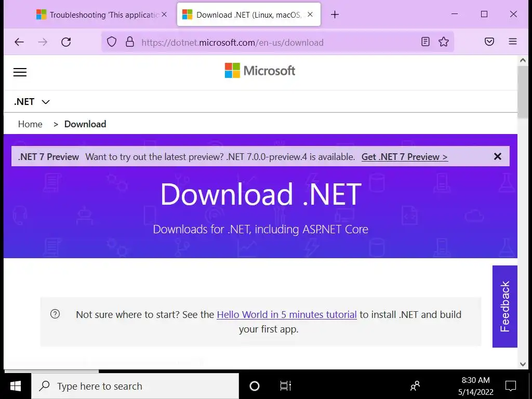Screen dimensions: 532x399
Task: Close the Troubleshooting tab
Action: 164,15
